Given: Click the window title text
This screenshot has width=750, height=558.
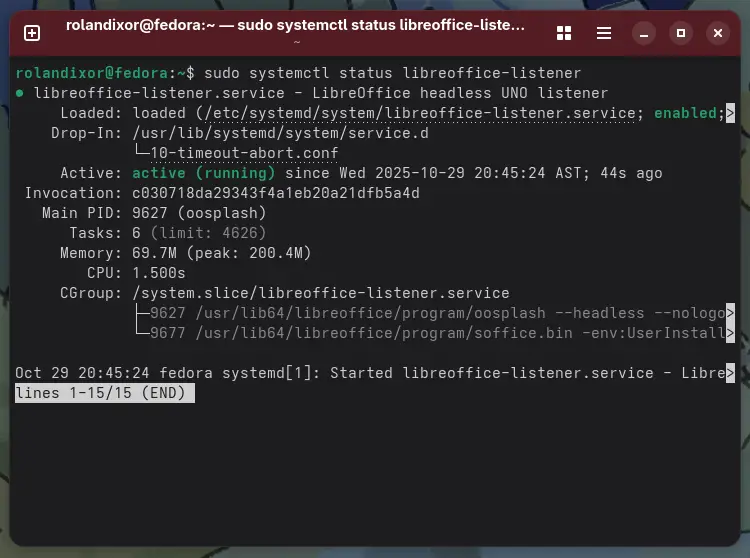Looking at the screenshot, I should 295,26.
